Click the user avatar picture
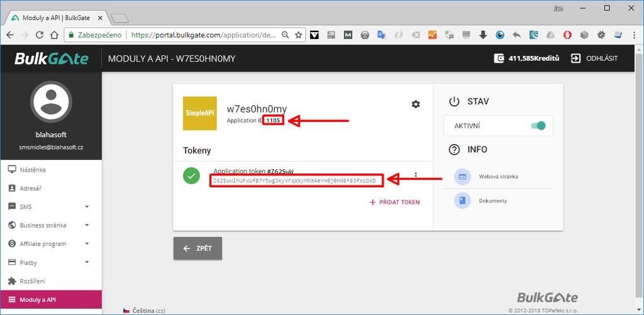Viewport: 644px width, 315px height. click(51, 101)
